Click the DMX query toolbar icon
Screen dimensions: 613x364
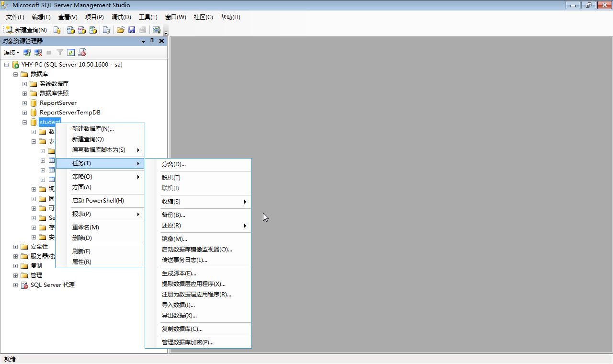(x=82, y=30)
